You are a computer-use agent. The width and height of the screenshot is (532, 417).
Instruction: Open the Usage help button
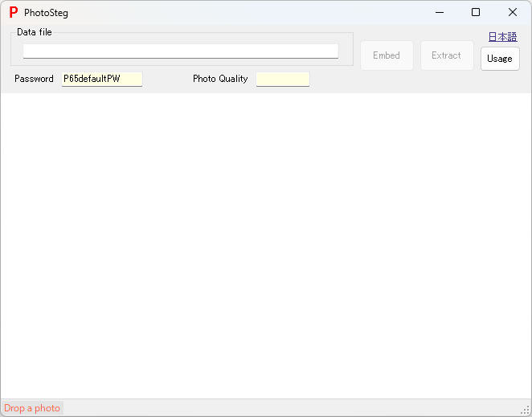[500, 59]
